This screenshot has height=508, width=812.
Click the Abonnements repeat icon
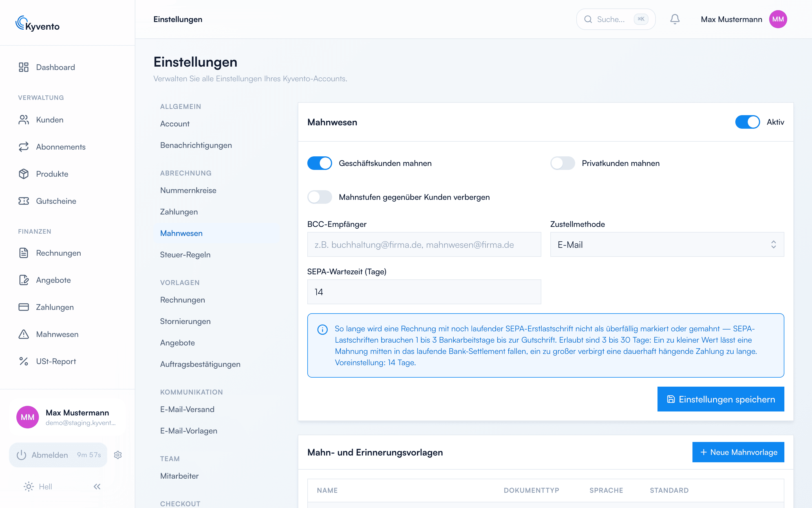(23, 147)
